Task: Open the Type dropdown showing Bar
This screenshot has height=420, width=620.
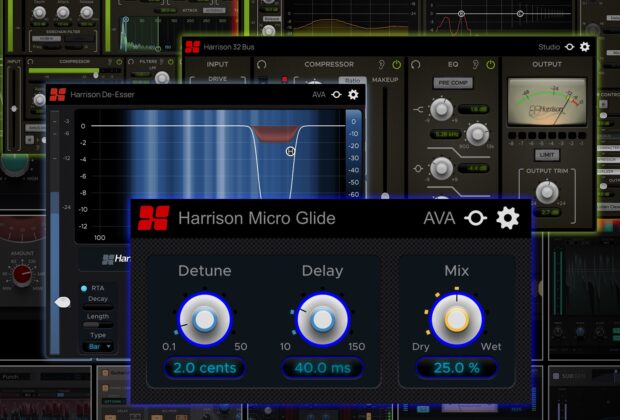Action: (x=97, y=347)
